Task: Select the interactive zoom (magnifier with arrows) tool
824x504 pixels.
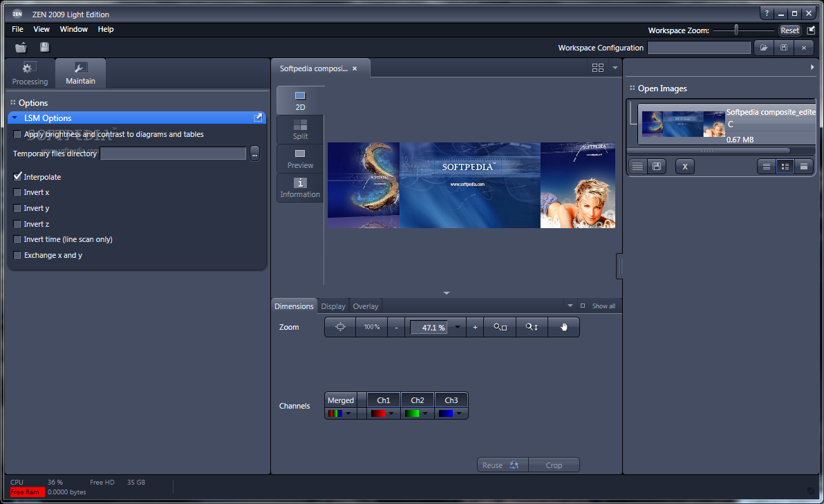Action: (x=532, y=327)
